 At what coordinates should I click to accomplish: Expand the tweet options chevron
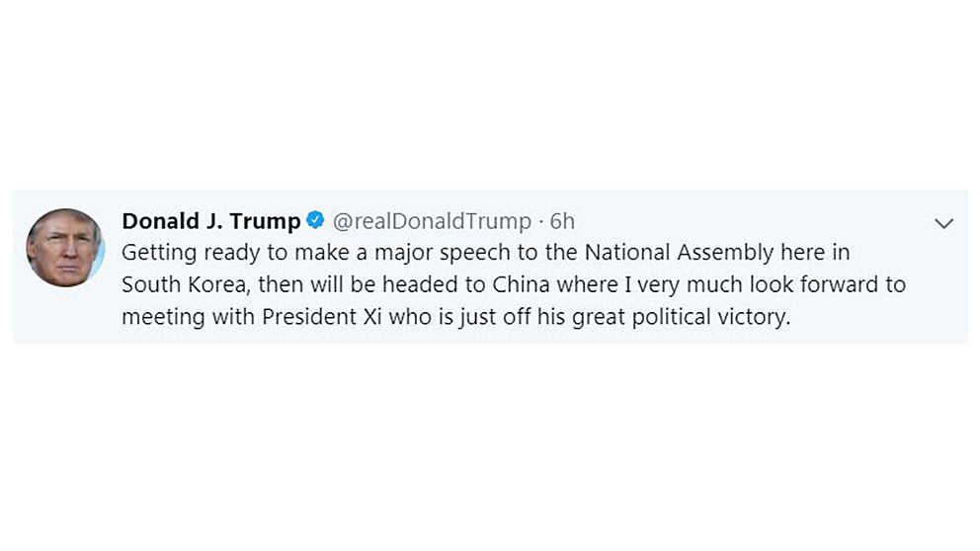tap(943, 224)
